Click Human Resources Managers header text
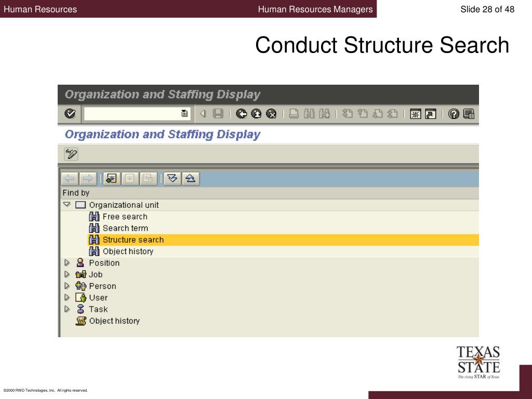532x399 pixels. coord(315,9)
